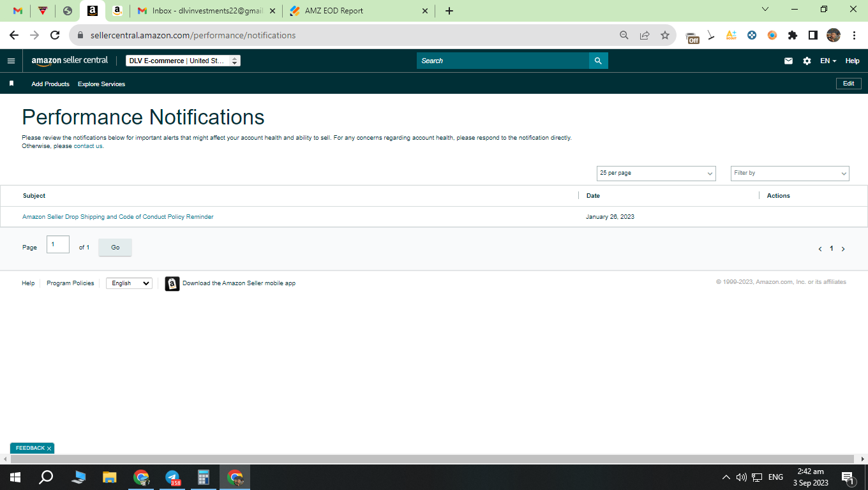Open a new browser tab
868x490 pixels.
449,11
